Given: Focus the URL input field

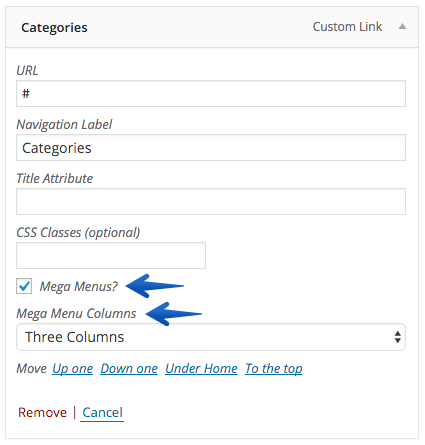Looking at the screenshot, I should tap(211, 93).
